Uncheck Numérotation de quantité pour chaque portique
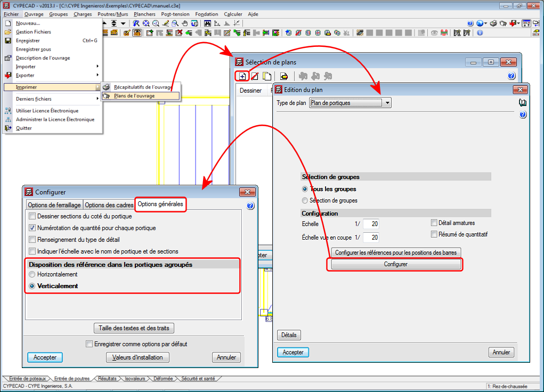The image size is (544, 392). tap(33, 228)
